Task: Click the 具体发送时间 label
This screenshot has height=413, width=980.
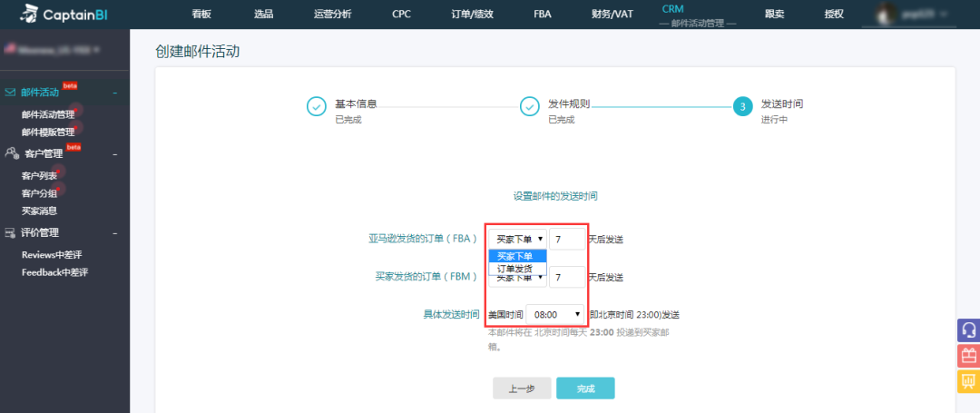Action: click(451, 314)
